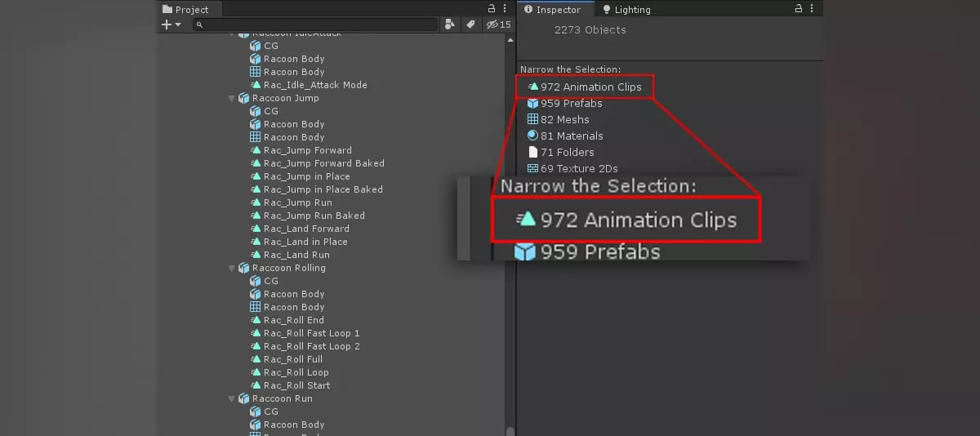
Task: Click inside the Project search field
Action: (x=318, y=25)
